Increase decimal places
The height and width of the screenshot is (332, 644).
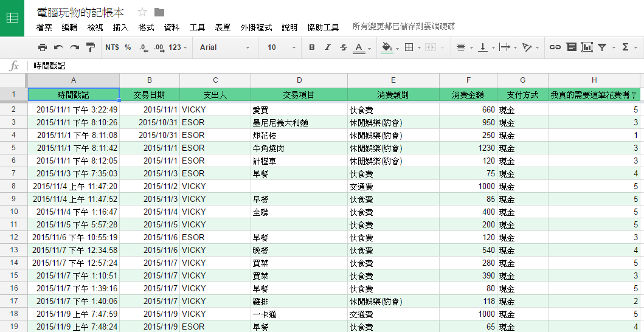click(x=159, y=47)
